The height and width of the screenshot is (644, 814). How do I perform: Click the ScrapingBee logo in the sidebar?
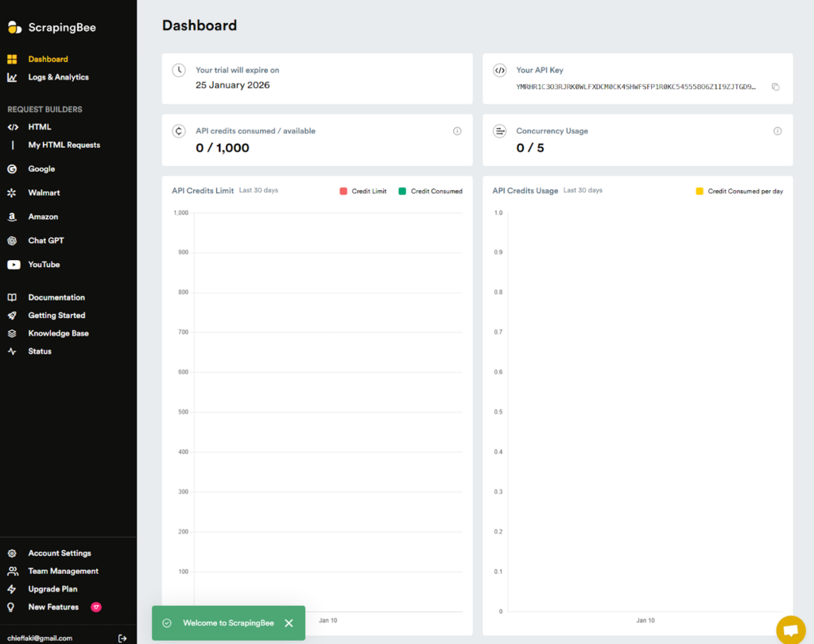click(x=52, y=28)
